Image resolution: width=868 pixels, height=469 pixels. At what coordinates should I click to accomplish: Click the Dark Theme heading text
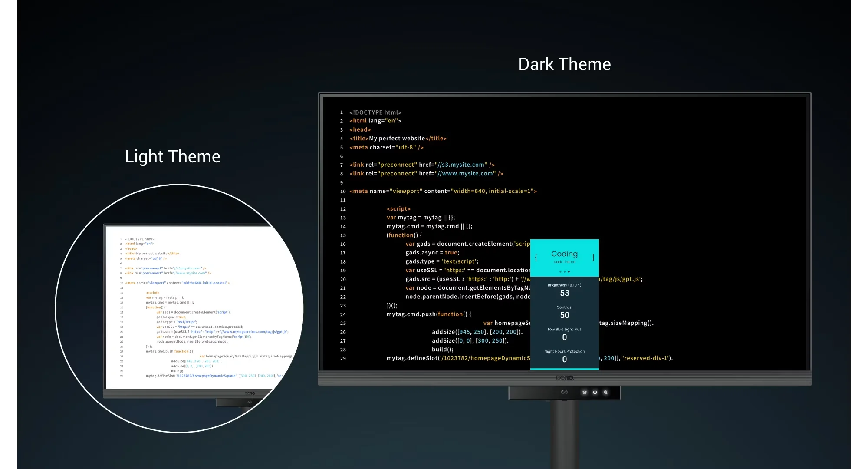point(565,64)
